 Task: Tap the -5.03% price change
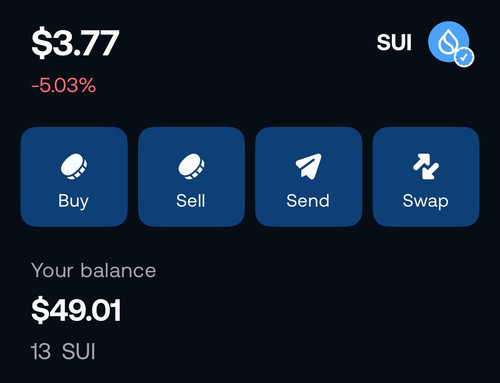pos(64,85)
